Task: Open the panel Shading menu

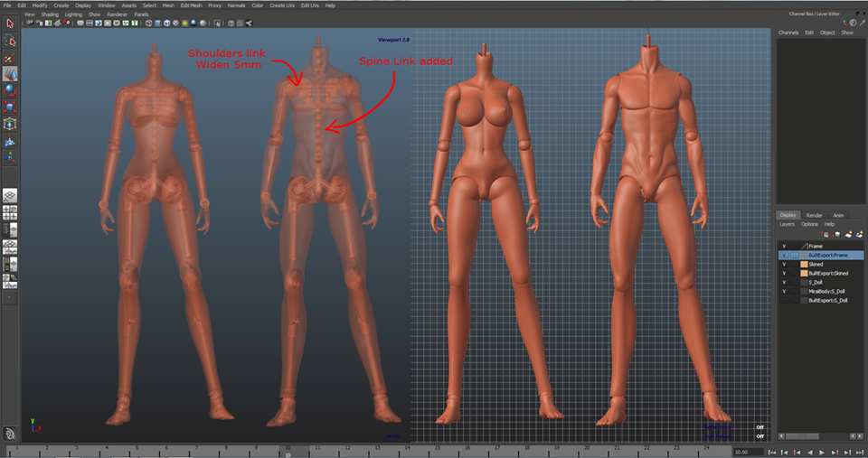Action: tap(49, 14)
